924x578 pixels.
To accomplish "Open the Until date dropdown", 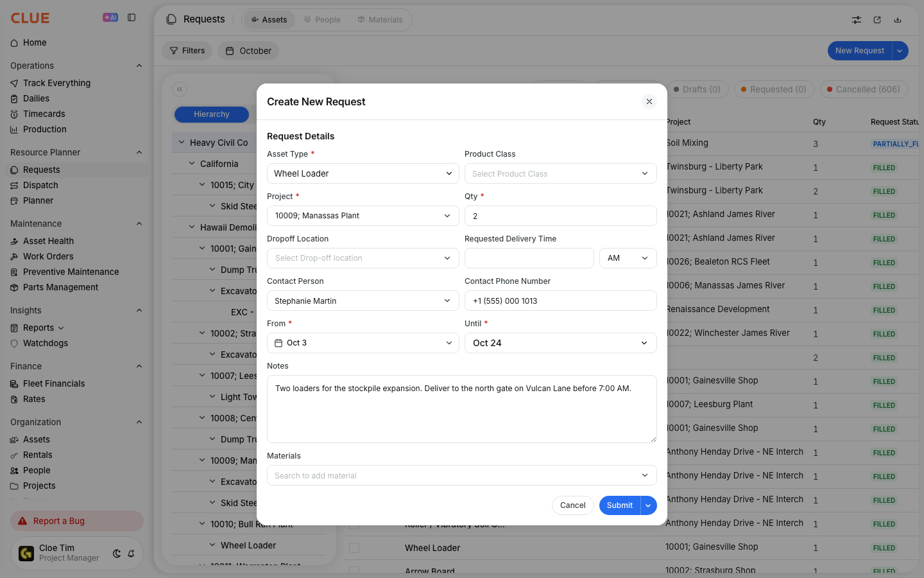I will click(x=561, y=343).
